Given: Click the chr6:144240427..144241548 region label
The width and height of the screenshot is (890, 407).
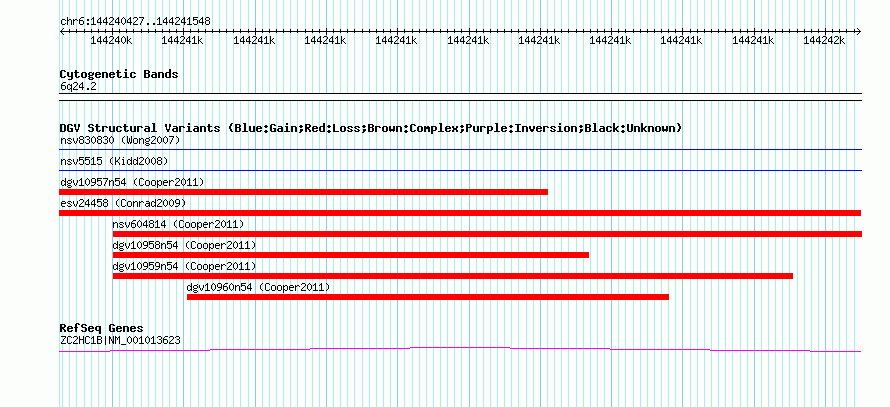Looking at the screenshot, I should pos(135,22).
